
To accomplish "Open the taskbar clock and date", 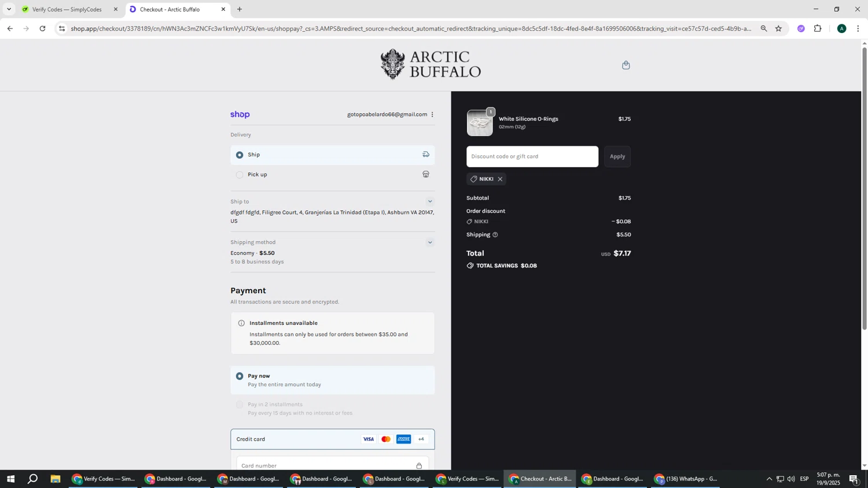I will (x=828, y=479).
